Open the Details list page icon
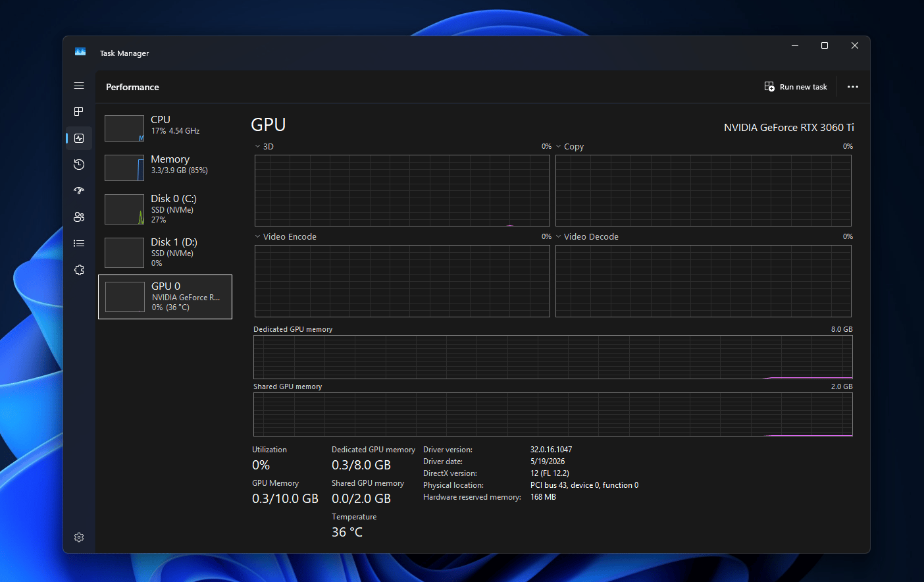 click(x=79, y=244)
